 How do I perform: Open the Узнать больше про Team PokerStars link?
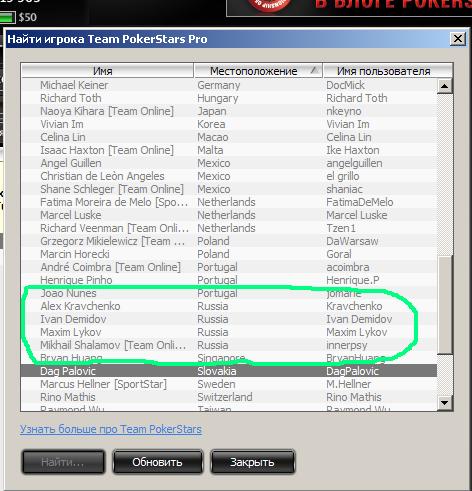point(111,429)
